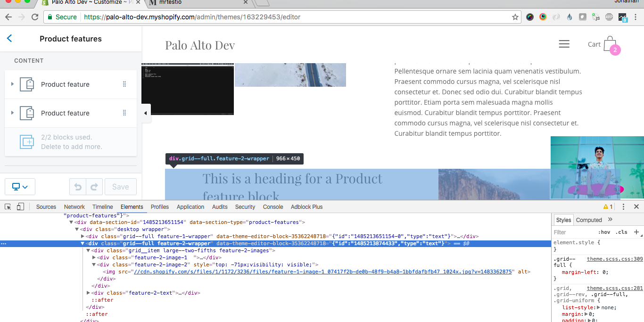Open the hamburger menu on Palo Alto Dev

[564, 44]
